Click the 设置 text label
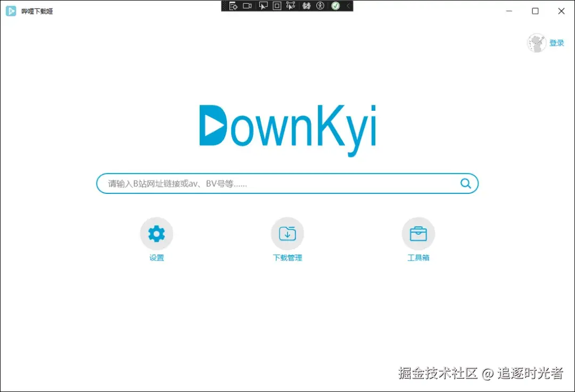 click(157, 258)
